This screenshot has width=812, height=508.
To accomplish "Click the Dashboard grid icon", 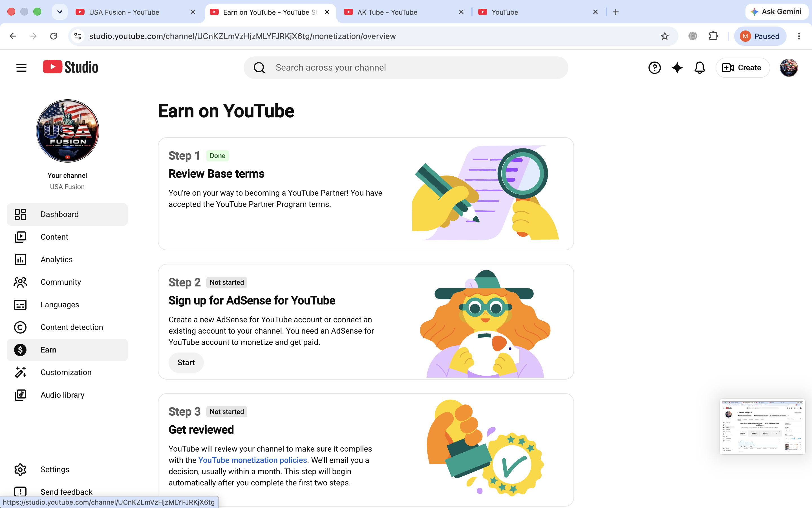I will 20,214.
